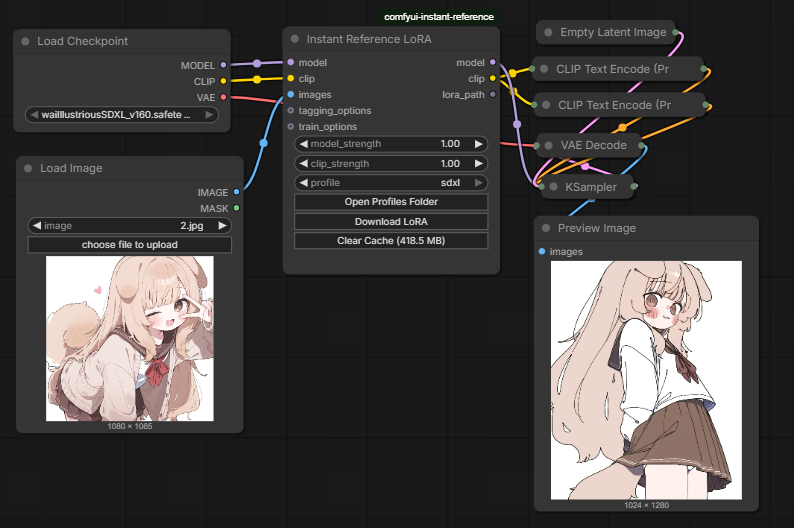Click the model_strength 1.00 value field
Image resolution: width=794 pixels, height=528 pixels.
click(x=391, y=144)
